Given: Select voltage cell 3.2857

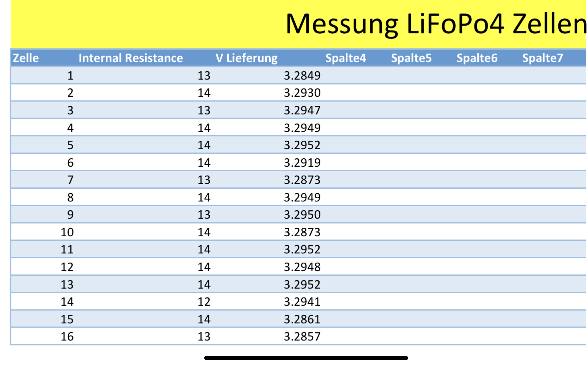Looking at the screenshot, I should [302, 336].
